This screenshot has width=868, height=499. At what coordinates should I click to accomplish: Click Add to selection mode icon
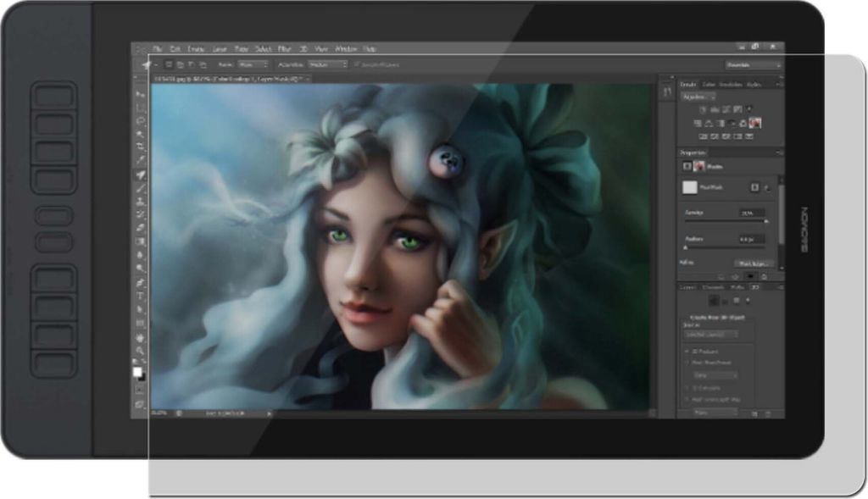pyautogui.click(x=181, y=64)
